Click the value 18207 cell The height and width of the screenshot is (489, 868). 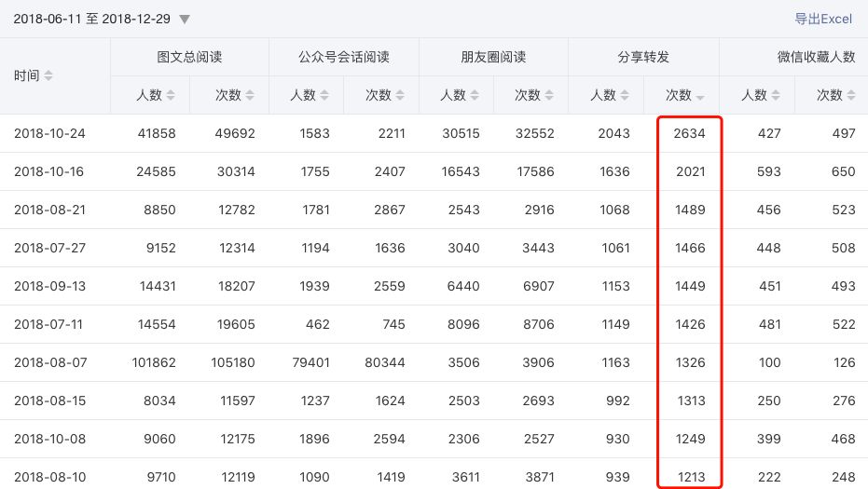(x=237, y=286)
